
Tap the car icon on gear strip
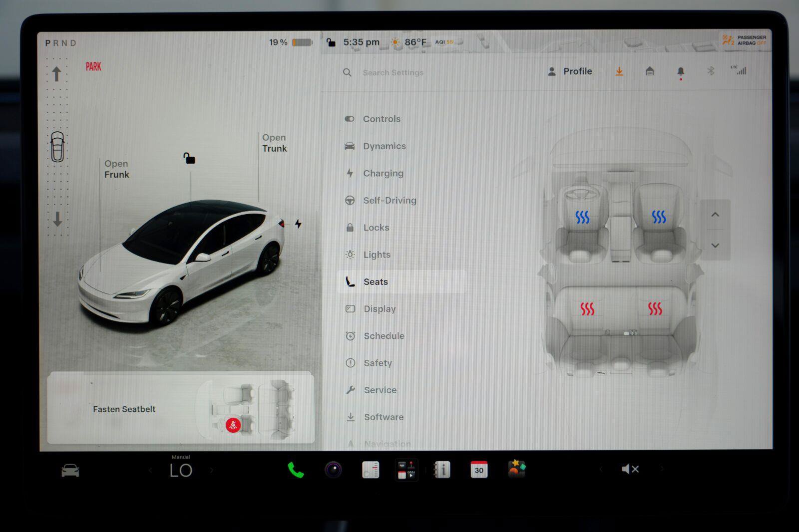[x=57, y=147]
